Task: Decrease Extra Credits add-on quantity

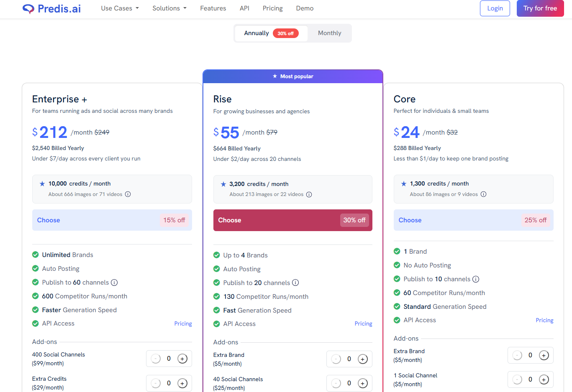Action: pos(156,383)
